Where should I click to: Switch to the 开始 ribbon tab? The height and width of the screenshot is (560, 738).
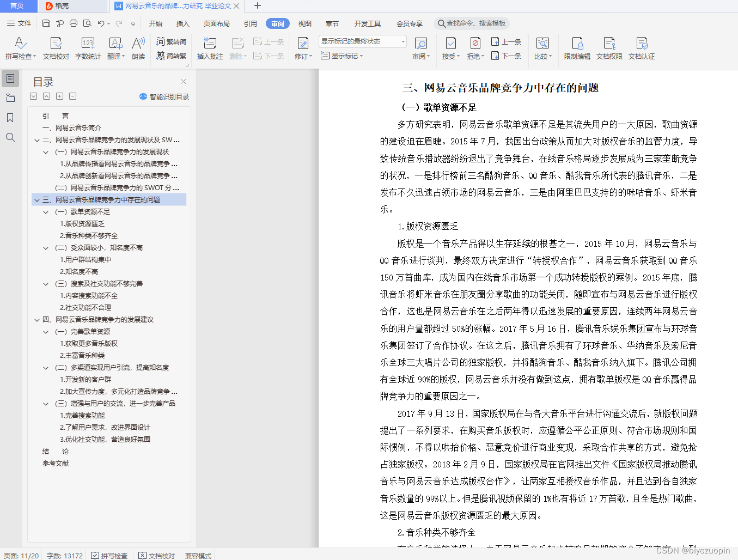[156, 23]
